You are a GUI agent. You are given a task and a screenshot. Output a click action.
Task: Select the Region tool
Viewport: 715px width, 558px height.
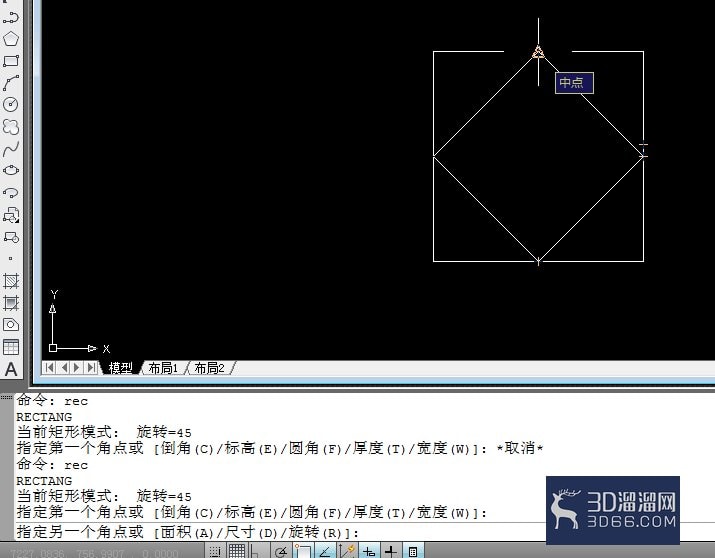pyautogui.click(x=11, y=325)
